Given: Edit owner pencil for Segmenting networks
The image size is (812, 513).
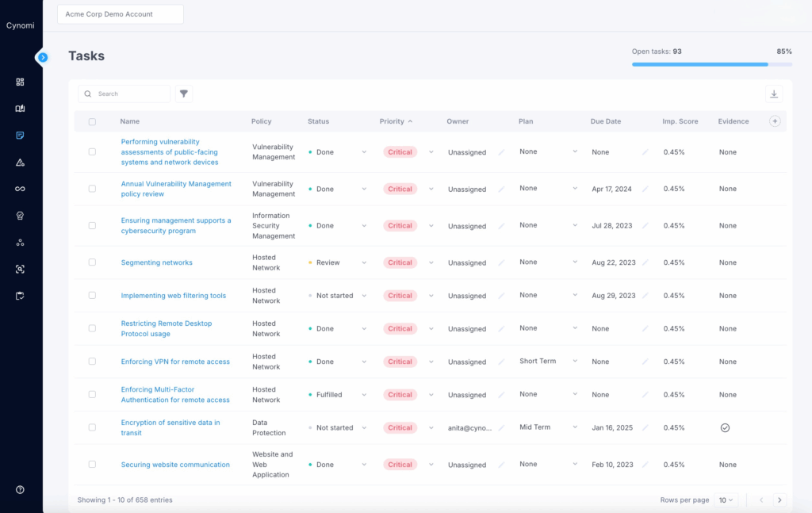Looking at the screenshot, I should [501, 262].
